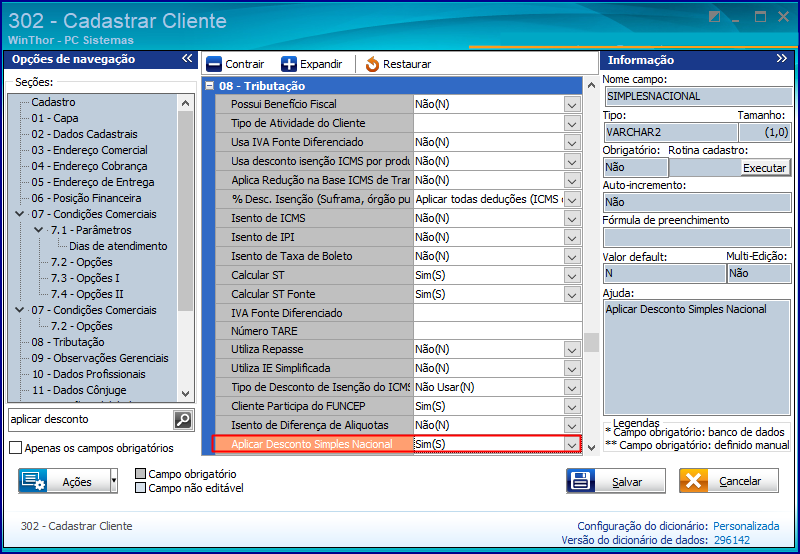This screenshot has width=800, height=554.
Task: Click the Salvar button
Action: (x=616, y=481)
